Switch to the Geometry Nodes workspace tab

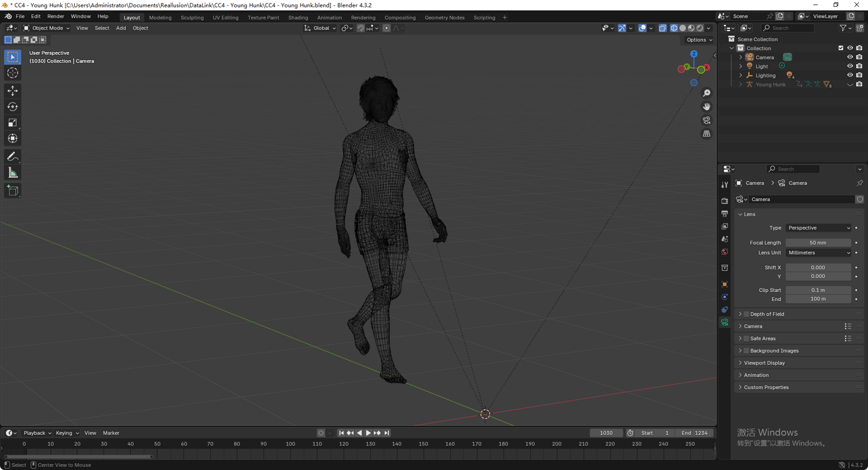[444, 17]
